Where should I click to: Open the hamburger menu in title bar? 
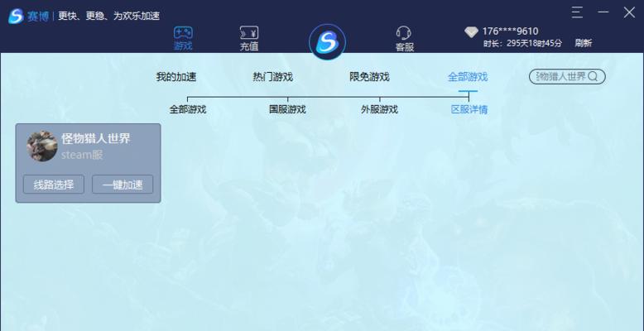coord(577,12)
